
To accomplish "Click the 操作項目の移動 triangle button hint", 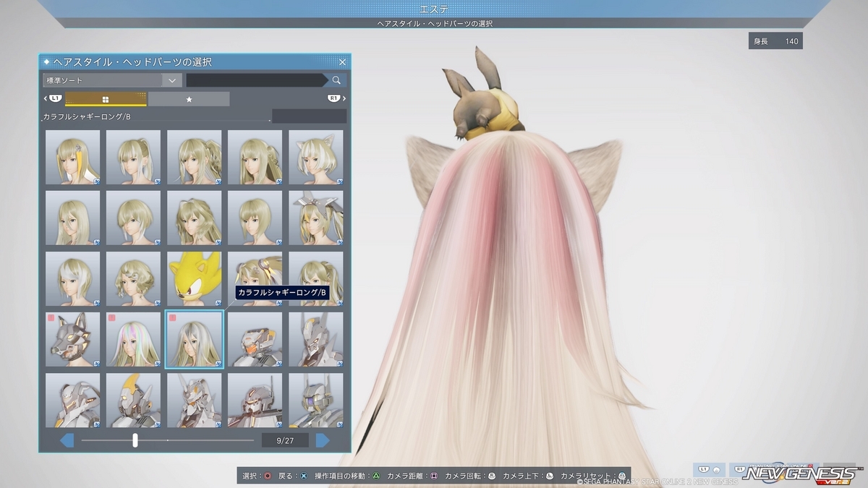I will click(348, 476).
